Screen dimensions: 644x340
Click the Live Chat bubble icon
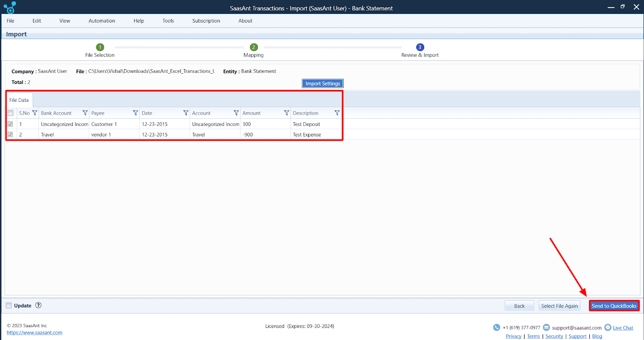(608, 328)
